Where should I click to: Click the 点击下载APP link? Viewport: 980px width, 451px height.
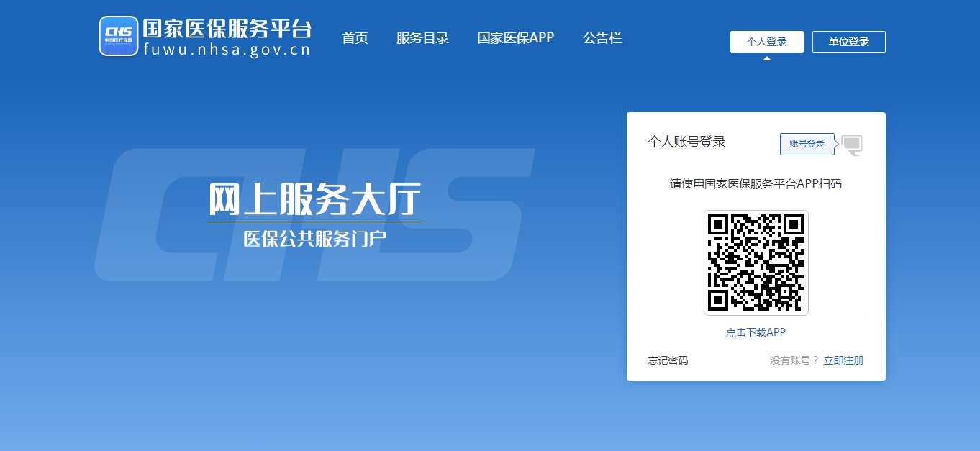tap(756, 332)
